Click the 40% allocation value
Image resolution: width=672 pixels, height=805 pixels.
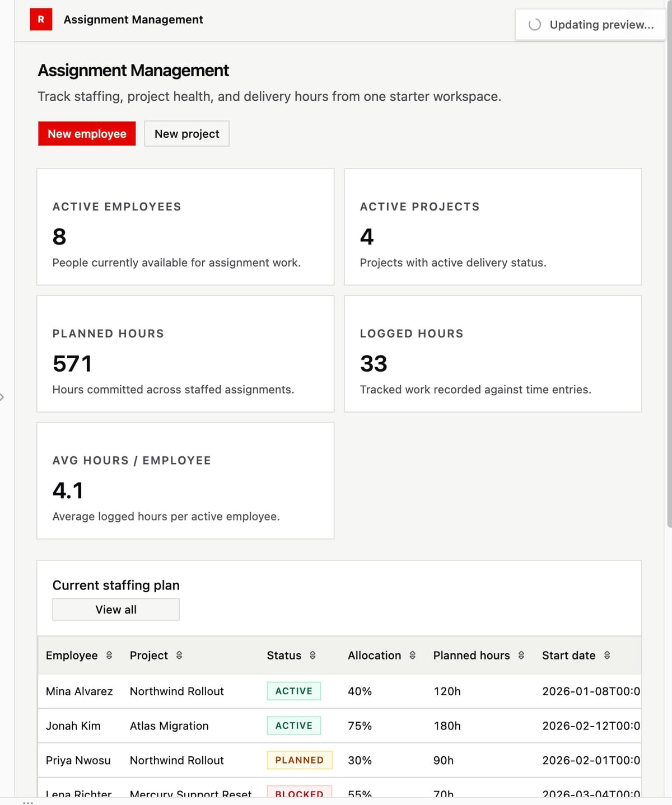tap(360, 691)
